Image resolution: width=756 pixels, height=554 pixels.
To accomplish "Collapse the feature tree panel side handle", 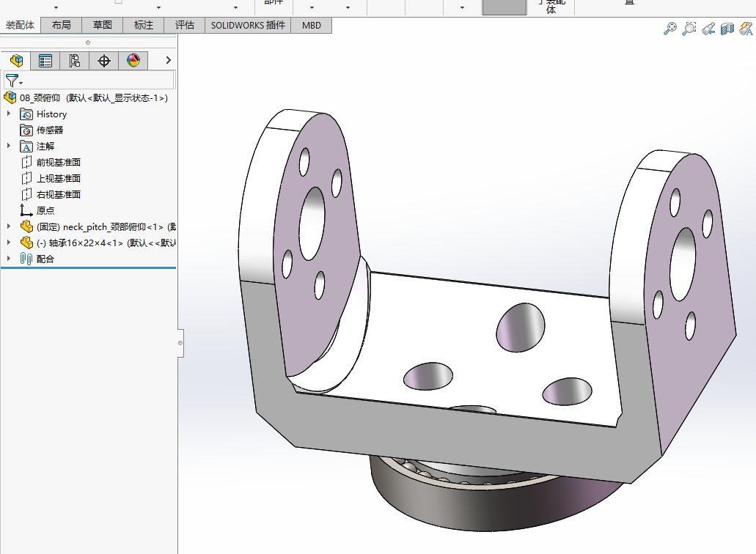I will click(x=180, y=343).
